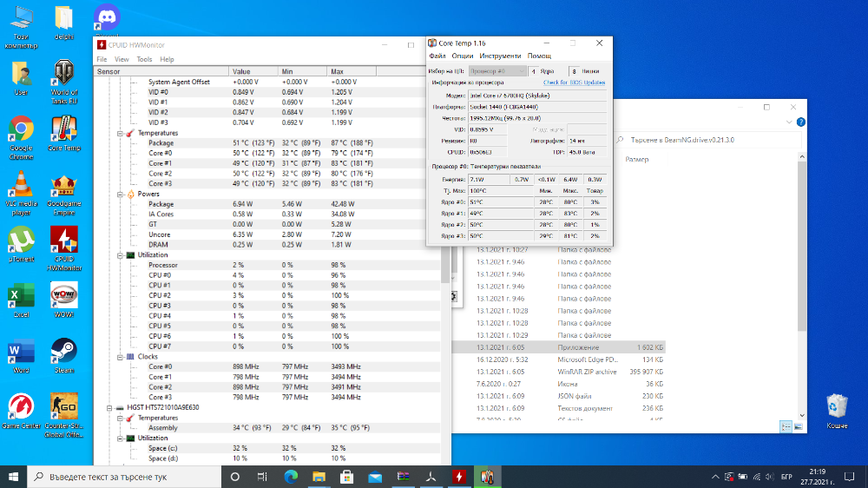Collapse the Powers node in HWMonitor
Screen dimensions: 868x488
point(120,194)
